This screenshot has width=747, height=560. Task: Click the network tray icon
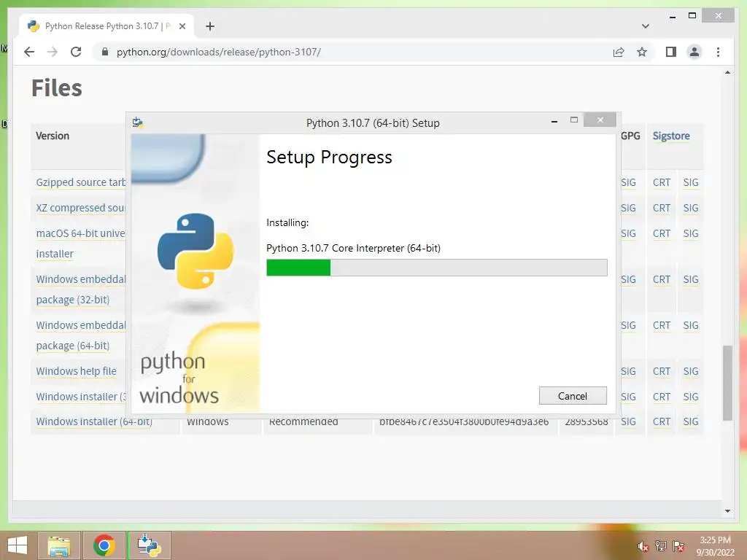661,546
